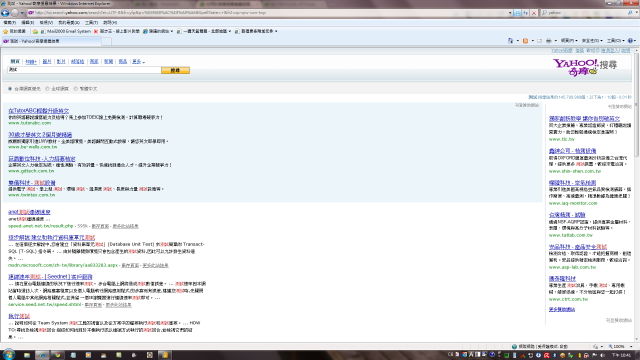This screenshot has height=360, width=640.
Task: Click the Add to Favorites Bar star icon
Action: (35, 31)
